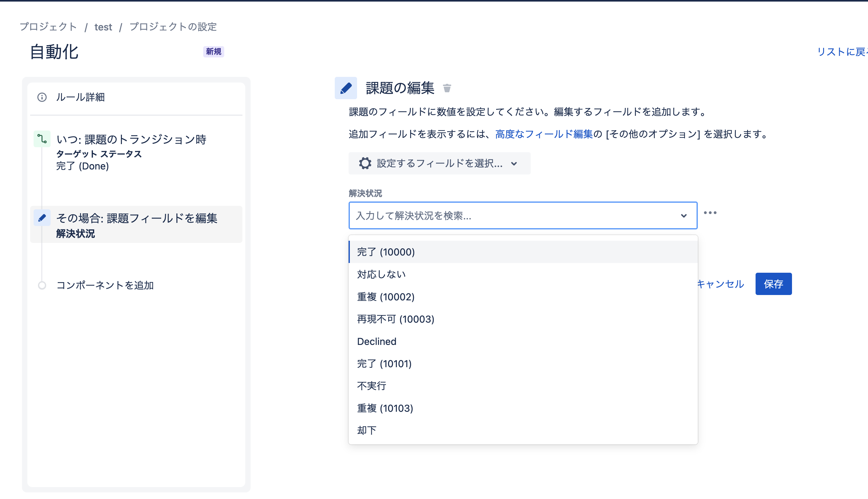Image resolution: width=868 pixels, height=499 pixels.
Task: Open 高度なフィールド編集 link
Action: [544, 134]
